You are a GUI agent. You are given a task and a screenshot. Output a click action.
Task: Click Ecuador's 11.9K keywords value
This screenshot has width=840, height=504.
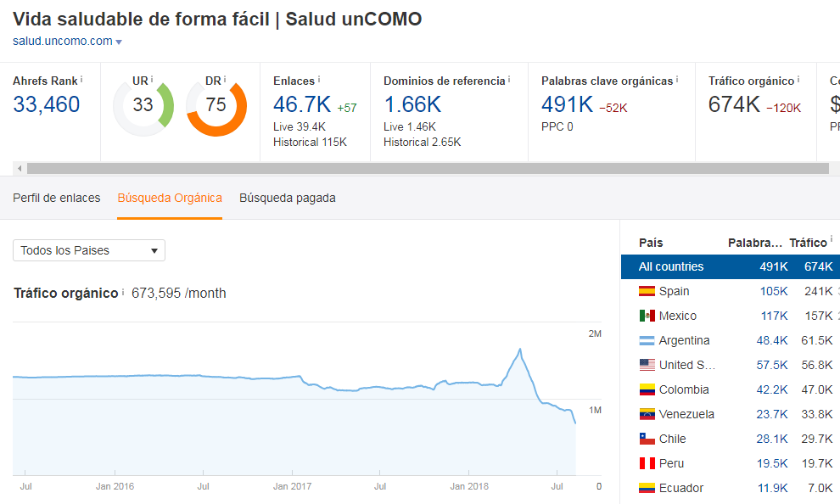[x=772, y=488]
